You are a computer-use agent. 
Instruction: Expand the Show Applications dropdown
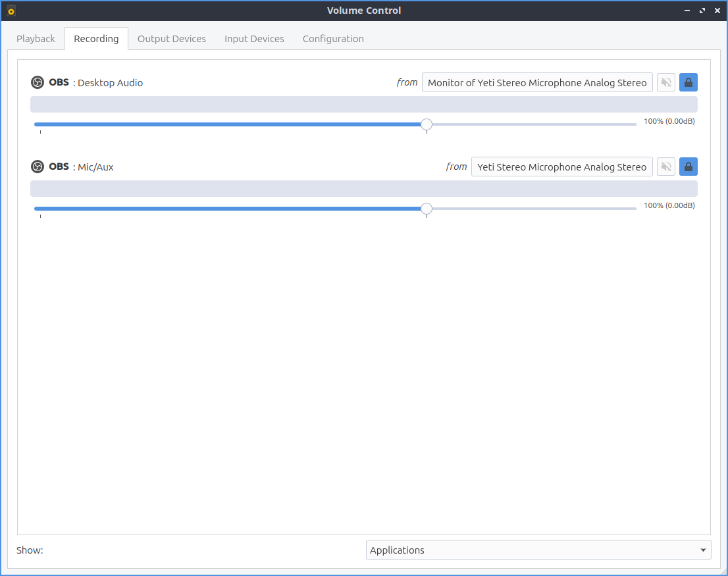tap(538, 550)
